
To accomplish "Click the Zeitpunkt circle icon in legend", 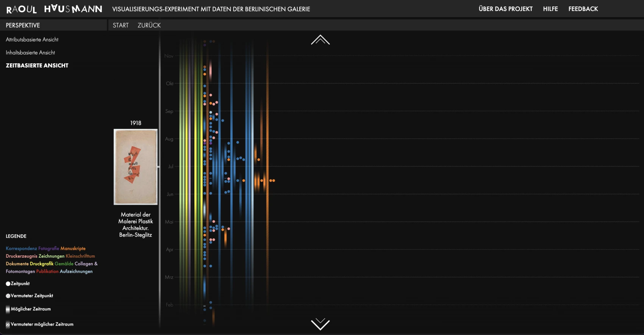I will point(8,284).
